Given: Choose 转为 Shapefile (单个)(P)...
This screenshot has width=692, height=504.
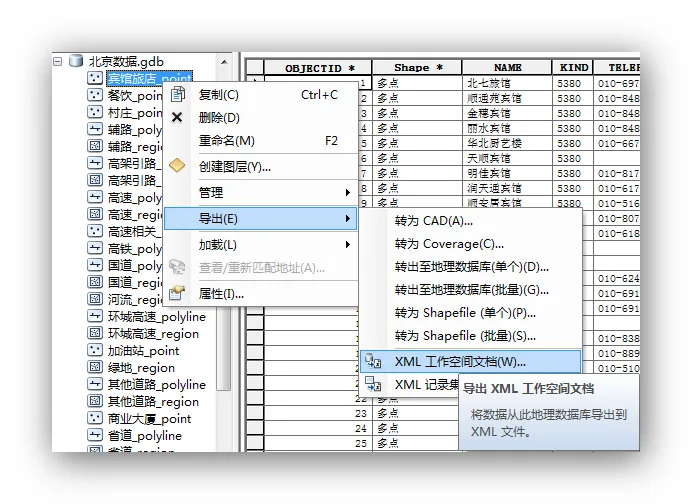Looking at the screenshot, I should pyautogui.click(x=470, y=313).
